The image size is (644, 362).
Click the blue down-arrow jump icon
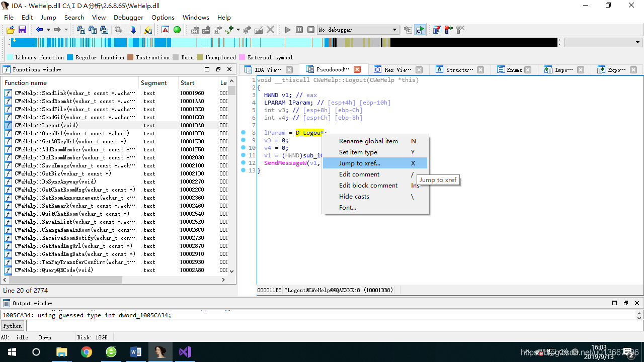point(133,30)
